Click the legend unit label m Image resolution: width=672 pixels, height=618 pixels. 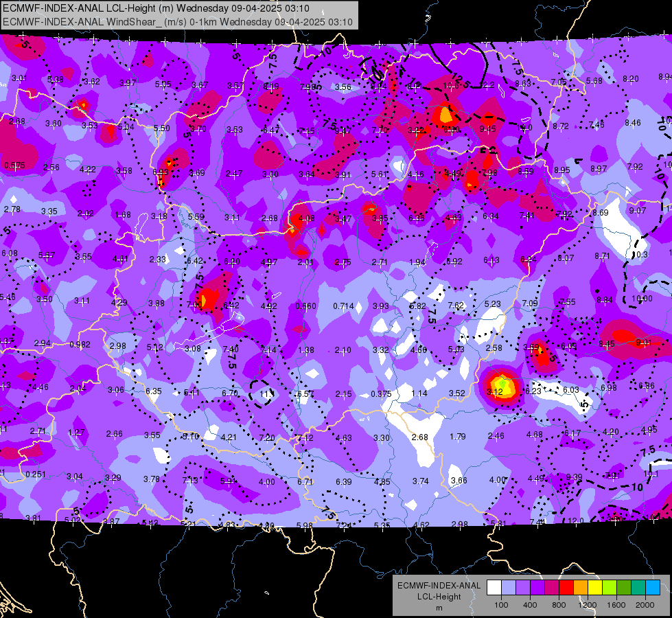439,608
